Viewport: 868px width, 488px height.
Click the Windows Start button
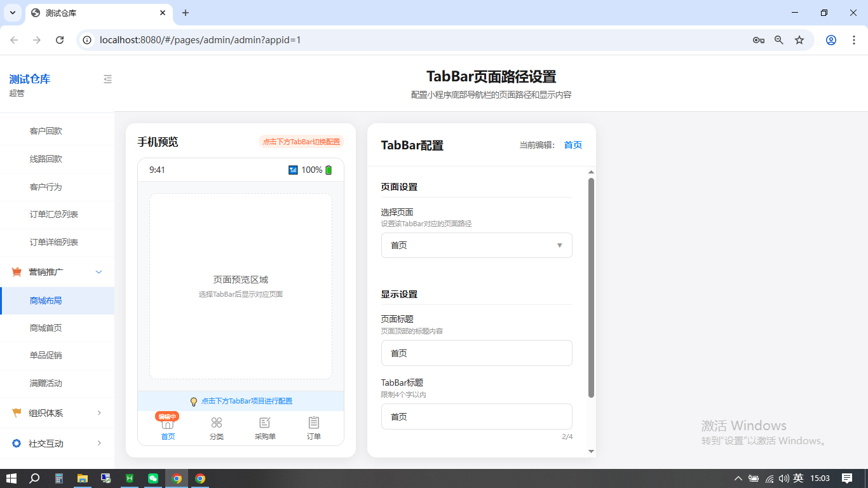[x=11, y=478]
